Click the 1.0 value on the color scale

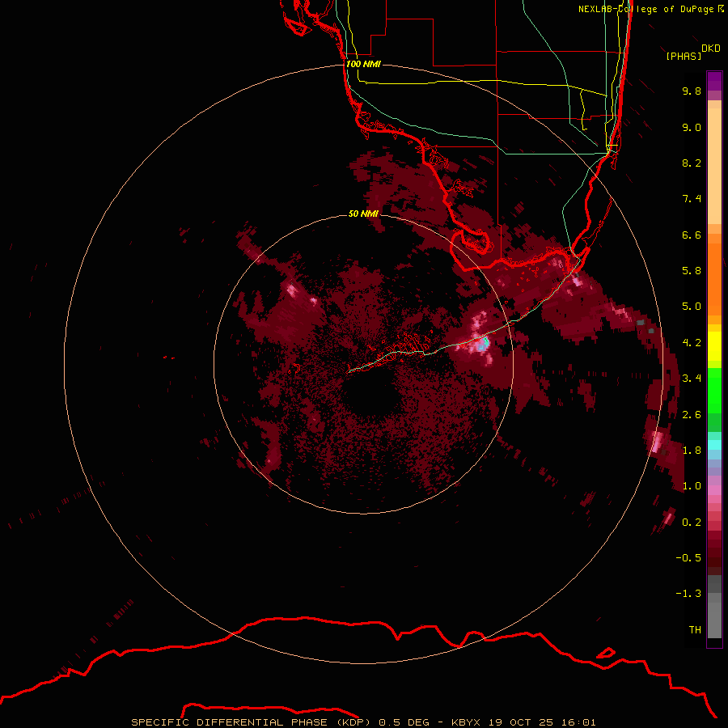(x=692, y=486)
